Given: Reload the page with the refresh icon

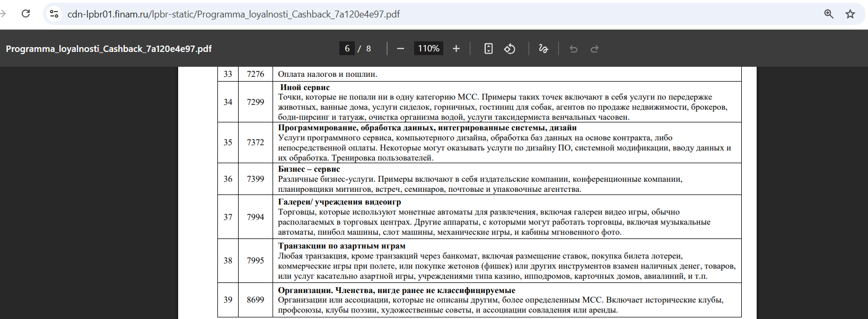Looking at the screenshot, I should click(25, 14).
